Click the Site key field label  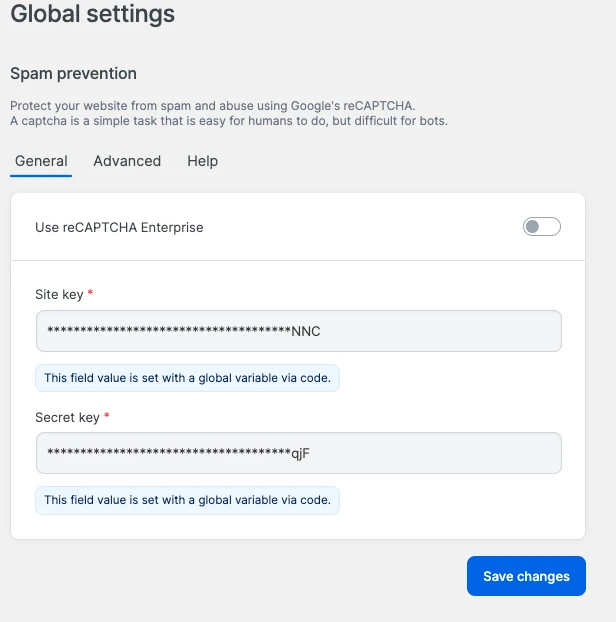59,294
